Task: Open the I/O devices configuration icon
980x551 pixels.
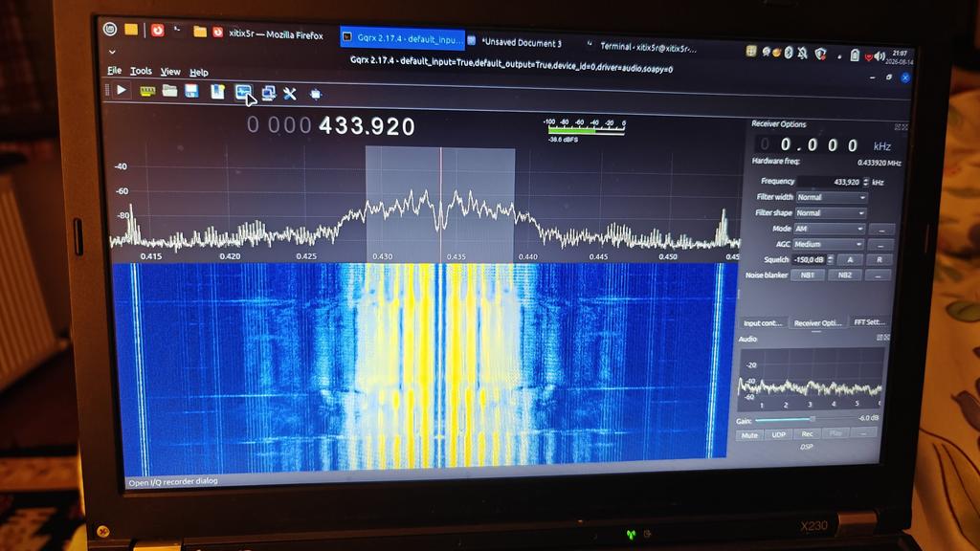Action: tap(147, 92)
